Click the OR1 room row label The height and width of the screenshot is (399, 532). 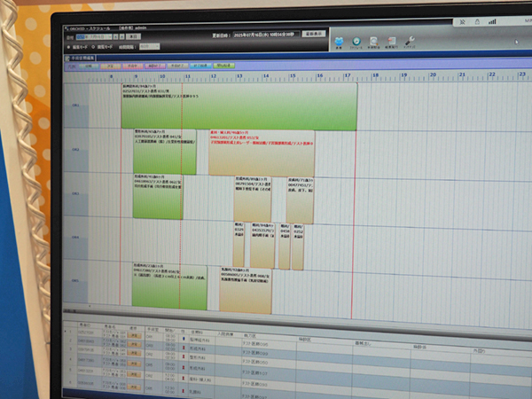75,106
